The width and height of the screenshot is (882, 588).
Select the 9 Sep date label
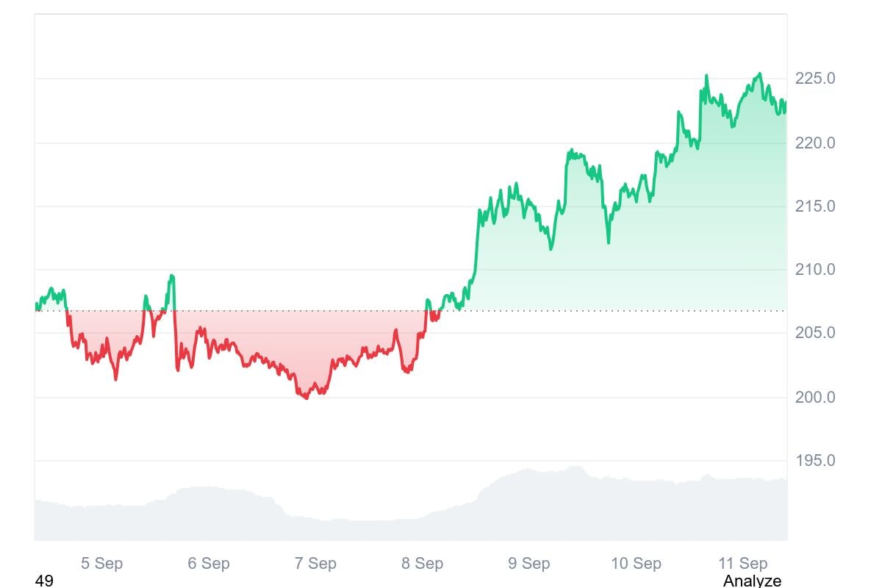click(529, 564)
